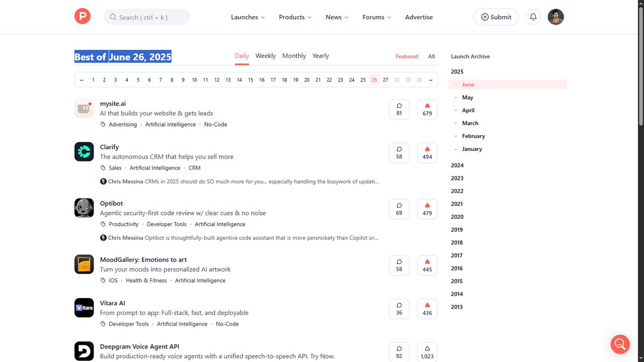Expand the Forums menu
Viewport: 644px width, 362px height.
click(x=377, y=17)
